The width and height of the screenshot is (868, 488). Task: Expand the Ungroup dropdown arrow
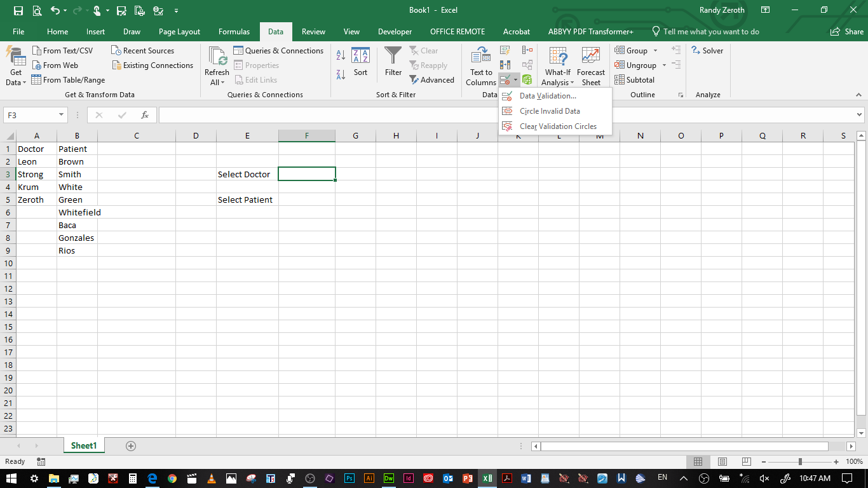[x=664, y=65]
